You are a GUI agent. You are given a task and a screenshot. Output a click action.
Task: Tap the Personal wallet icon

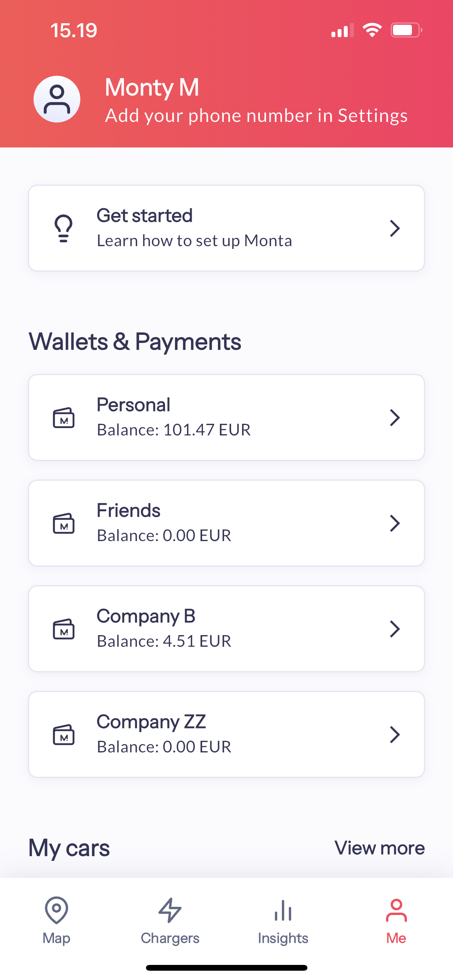[x=63, y=418]
